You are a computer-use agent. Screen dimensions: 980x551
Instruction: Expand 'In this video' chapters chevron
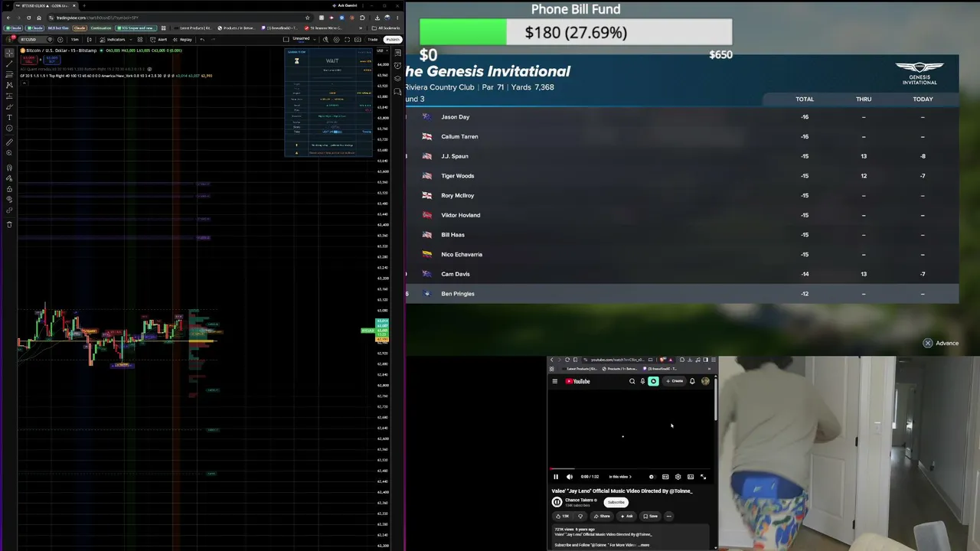pyautogui.click(x=631, y=477)
